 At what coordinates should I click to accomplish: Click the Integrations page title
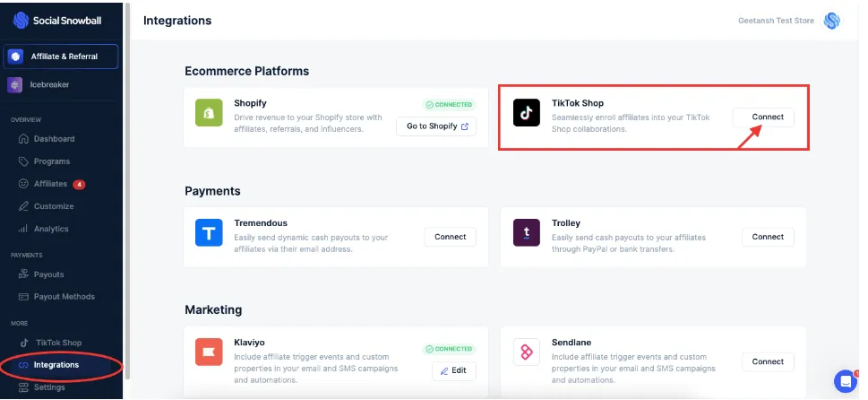point(177,21)
